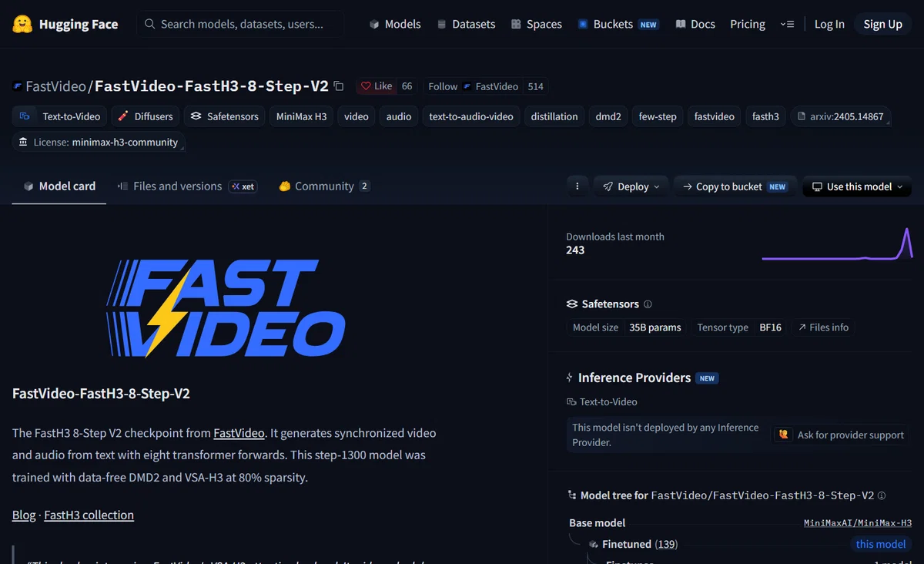Click the distillation tag
The image size is (924, 564).
(554, 116)
